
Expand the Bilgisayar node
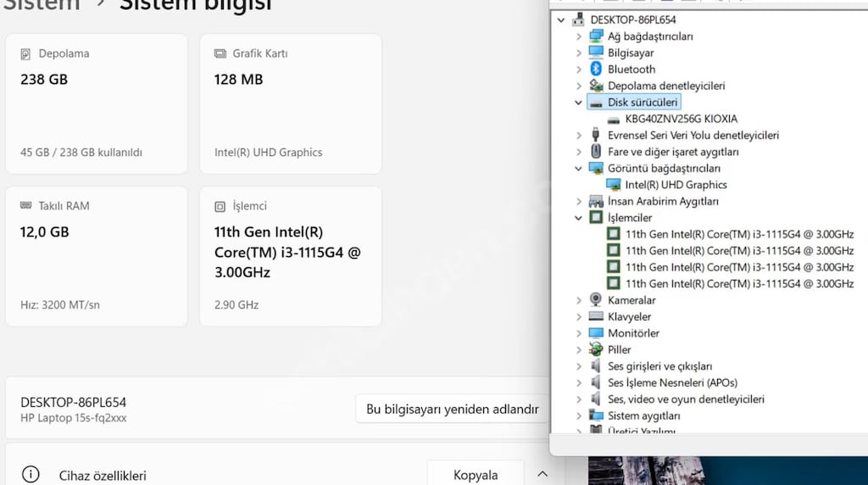click(x=578, y=53)
